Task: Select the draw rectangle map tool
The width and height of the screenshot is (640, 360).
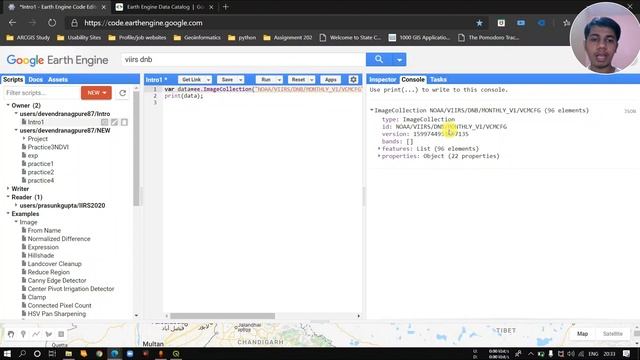Action: (61, 334)
